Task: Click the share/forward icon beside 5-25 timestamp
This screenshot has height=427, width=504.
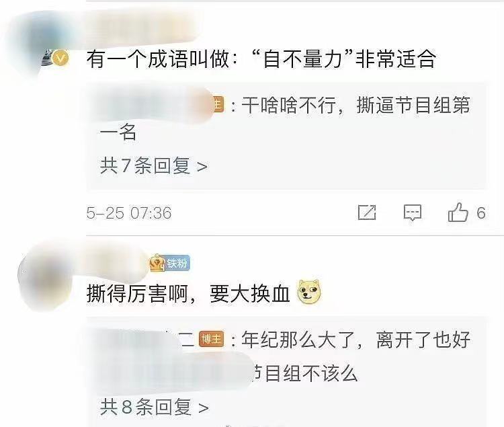Action: pyautogui.click(x=367, y=212)
